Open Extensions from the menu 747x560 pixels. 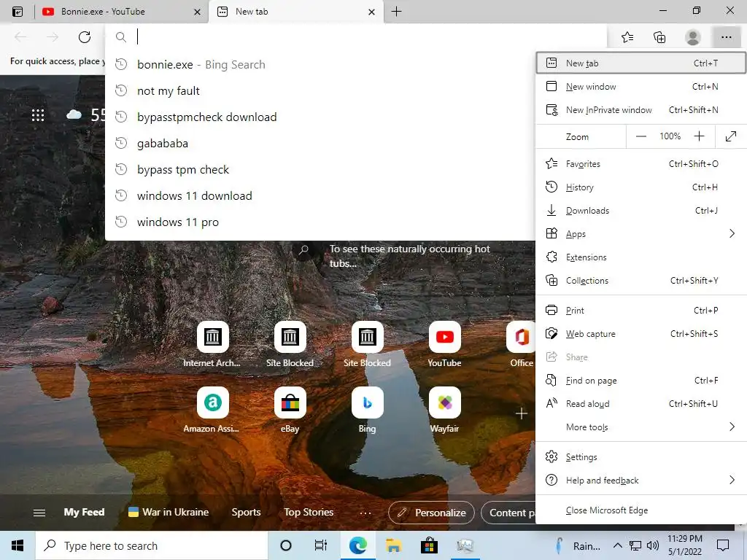[640, 257]
